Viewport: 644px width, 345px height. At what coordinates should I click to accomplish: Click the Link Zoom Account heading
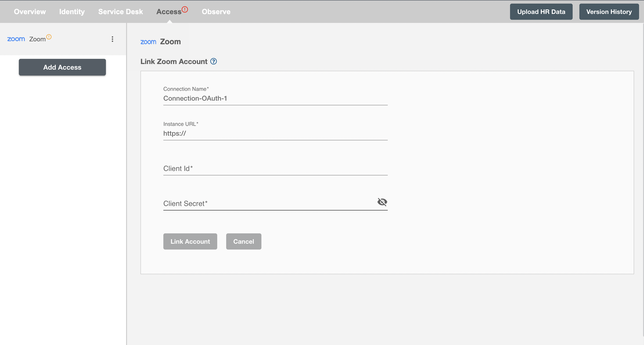174,62
